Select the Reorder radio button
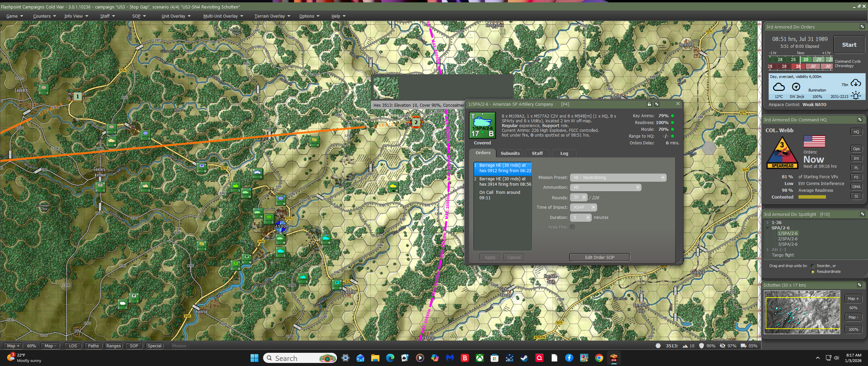 point(813,266)
